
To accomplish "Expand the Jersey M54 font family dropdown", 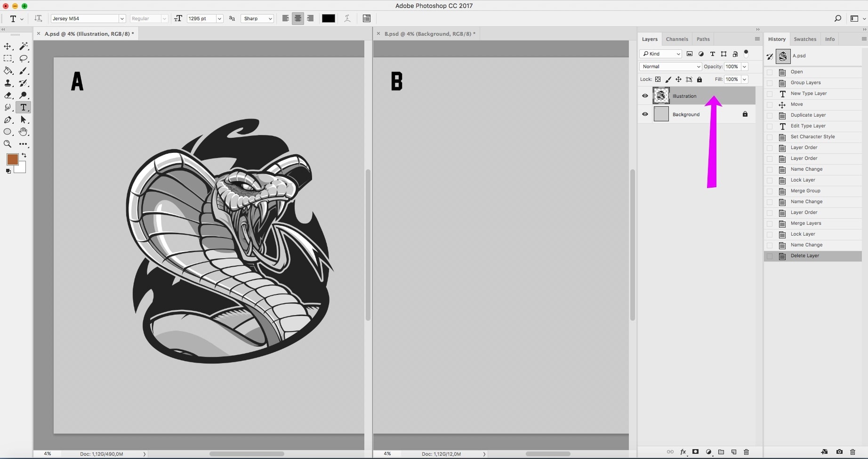I will tap(122, 19).
